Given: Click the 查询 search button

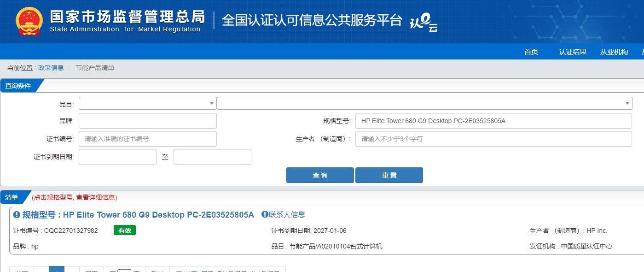Looking at the screenshot, I should 320,175.
